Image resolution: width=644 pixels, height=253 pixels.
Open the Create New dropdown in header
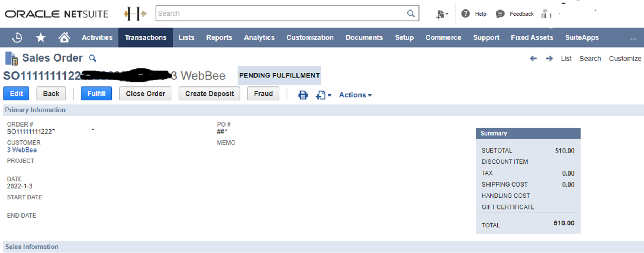442,14
